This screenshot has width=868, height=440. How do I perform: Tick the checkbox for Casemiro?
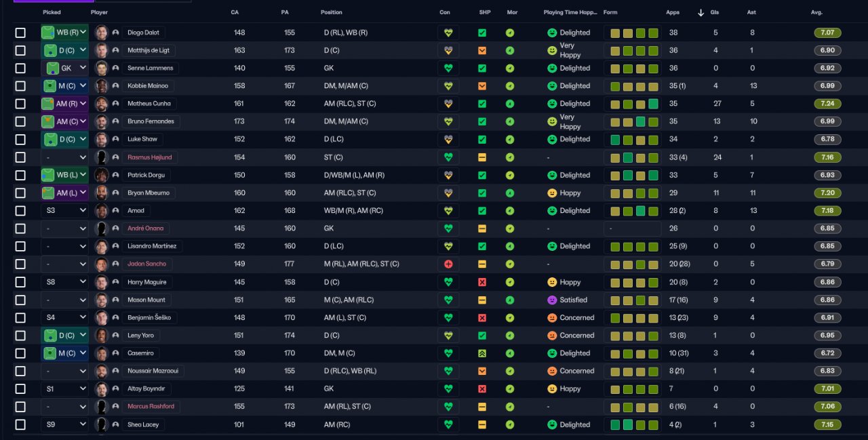[20, 353]
